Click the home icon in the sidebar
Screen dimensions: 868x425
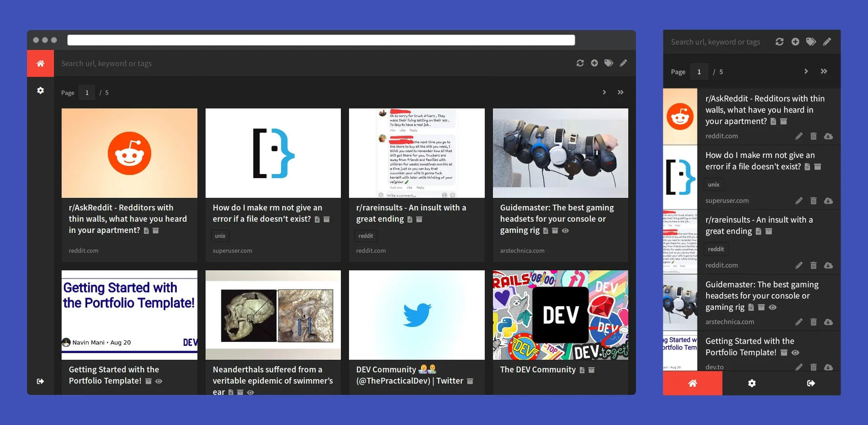pos(40,63)
